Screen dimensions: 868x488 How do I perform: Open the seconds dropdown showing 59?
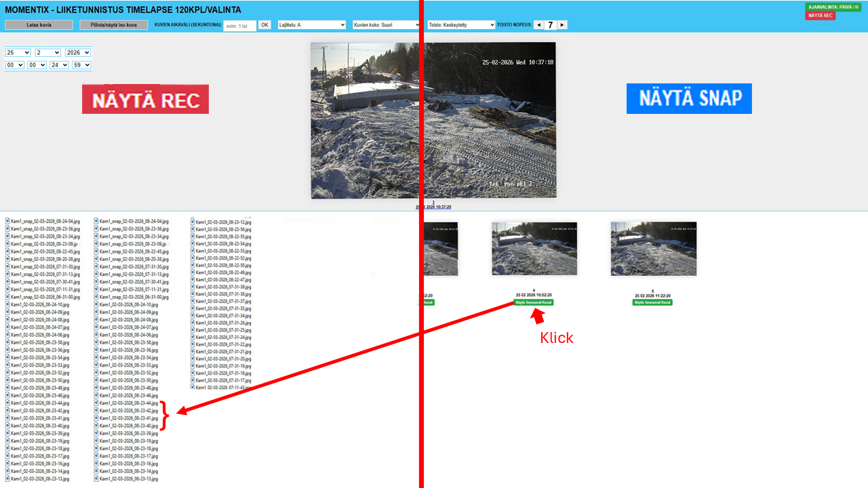81,65
